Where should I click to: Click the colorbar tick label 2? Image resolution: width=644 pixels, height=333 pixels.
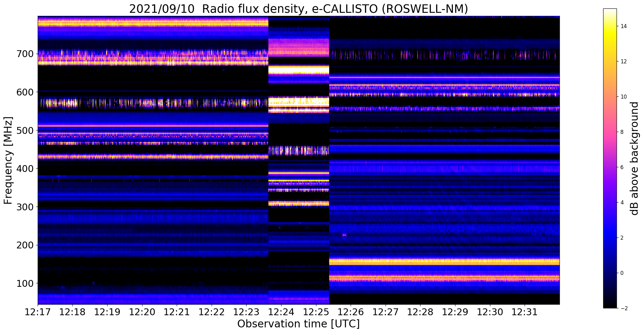(622, 238)
